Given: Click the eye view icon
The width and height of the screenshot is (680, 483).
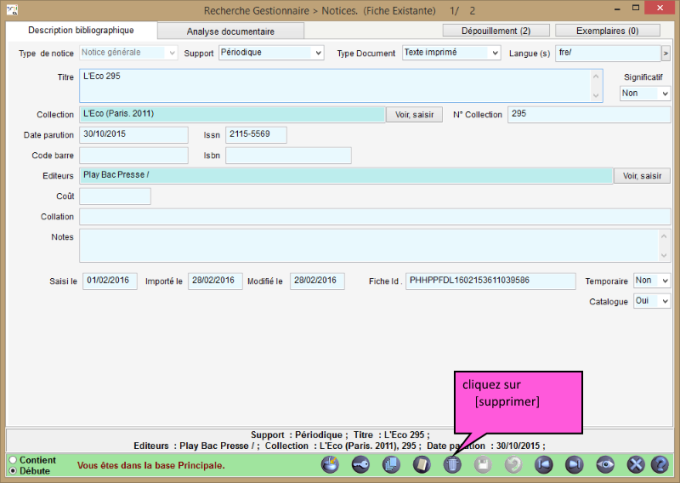Looking at the screenshot, I should [604, 465].
